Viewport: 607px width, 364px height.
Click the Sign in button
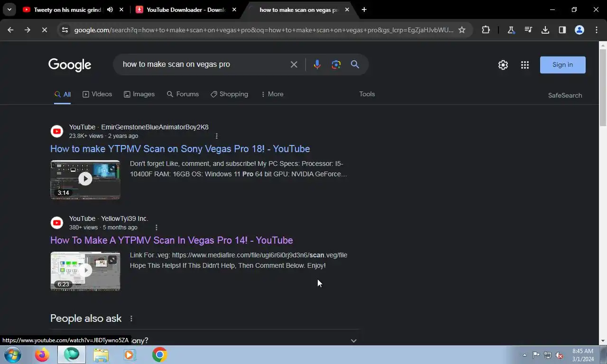pyautogui.click(x=563, y=65)
